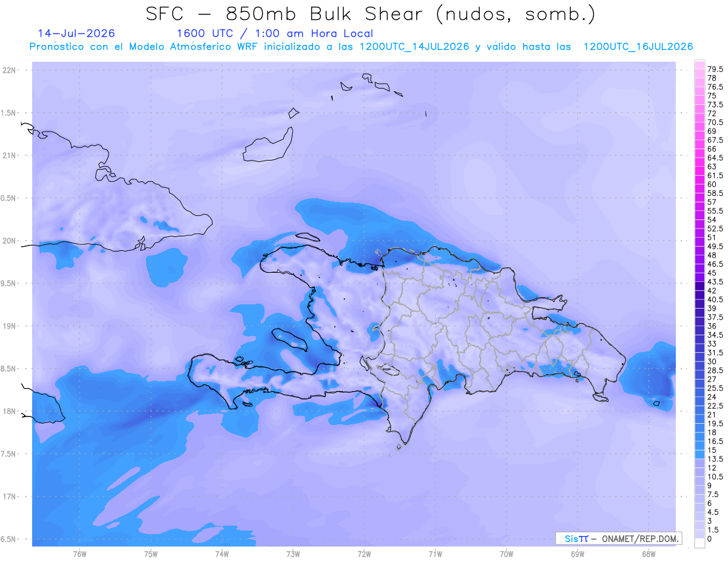The width and height of the screenshot is (728, 562).
Task: Click the '70W' longitude label
Action: point(507,554)
